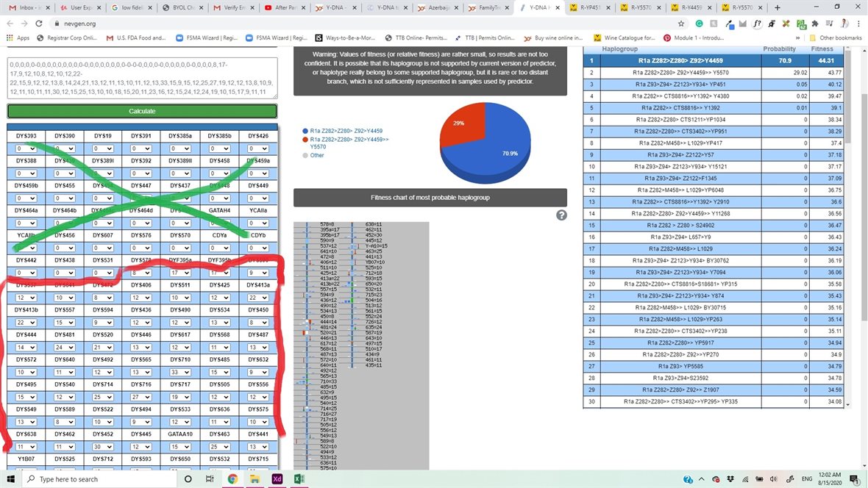The width and height of the screenshot is (868, 488).
Task: Switch to the R-YP451 browser tab
Action: [x=588, y=7]
